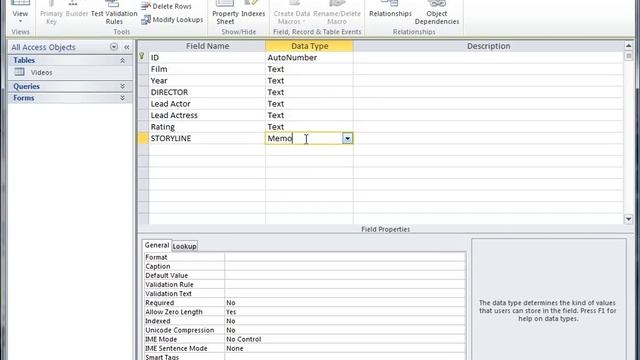Click Modify Lookups
The height and width of the screenshot is (360, 640).
coord(172,20)
